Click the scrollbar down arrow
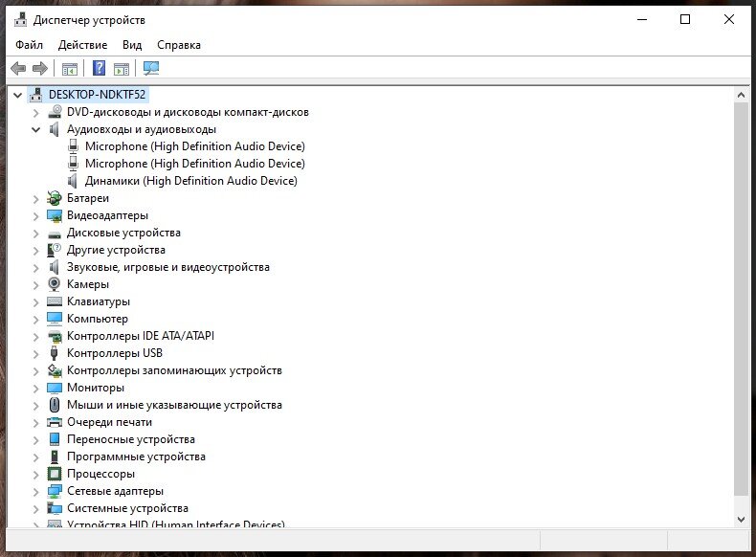 pyautogui.click(x=741, y=520)
